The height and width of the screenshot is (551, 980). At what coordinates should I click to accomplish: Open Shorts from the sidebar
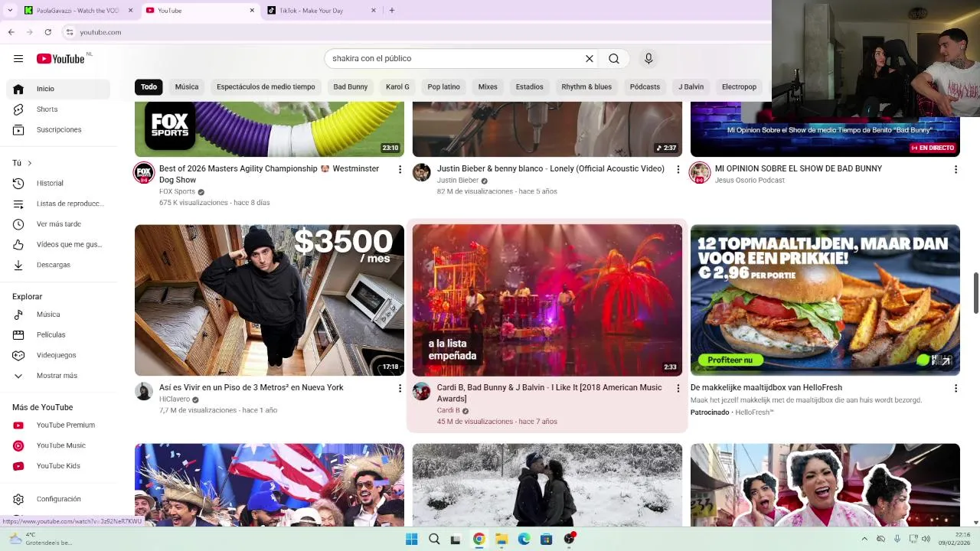tap(58, 109)
